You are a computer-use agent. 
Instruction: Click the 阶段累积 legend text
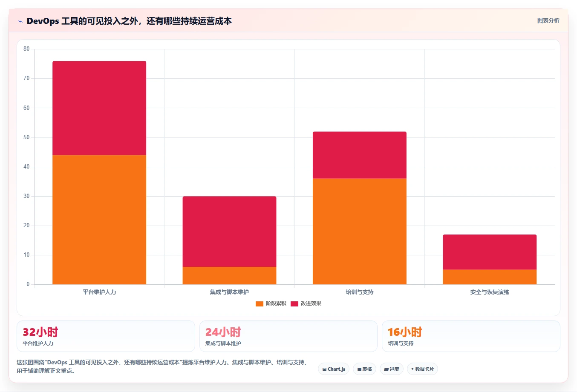[276, 303]
